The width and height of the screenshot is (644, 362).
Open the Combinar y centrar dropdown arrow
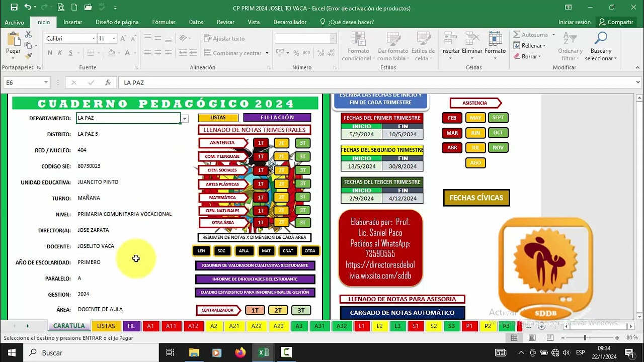point(267,53)
